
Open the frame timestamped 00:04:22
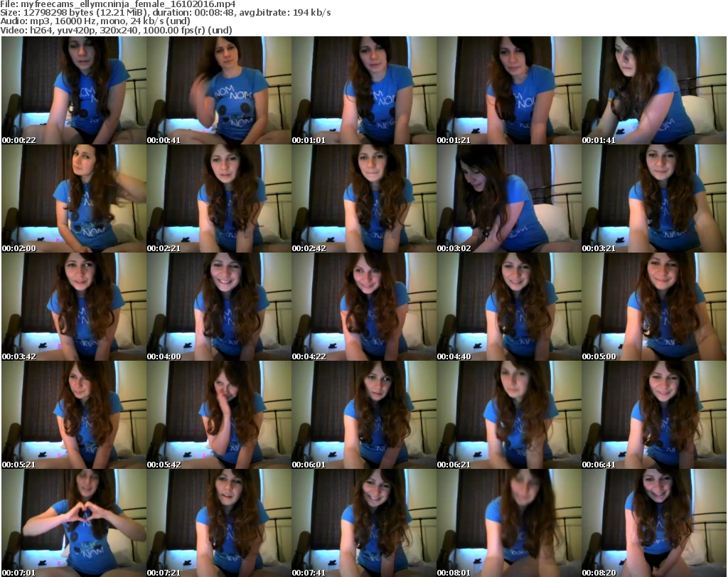[x=363, y=307]
